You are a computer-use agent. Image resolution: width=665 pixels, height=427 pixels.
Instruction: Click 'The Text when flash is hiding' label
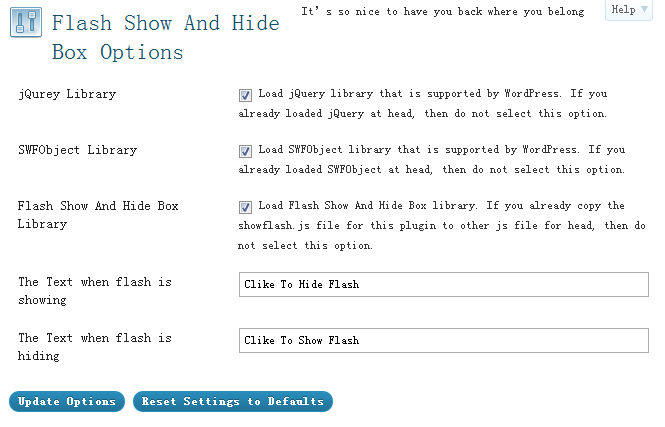pos(95,347)
